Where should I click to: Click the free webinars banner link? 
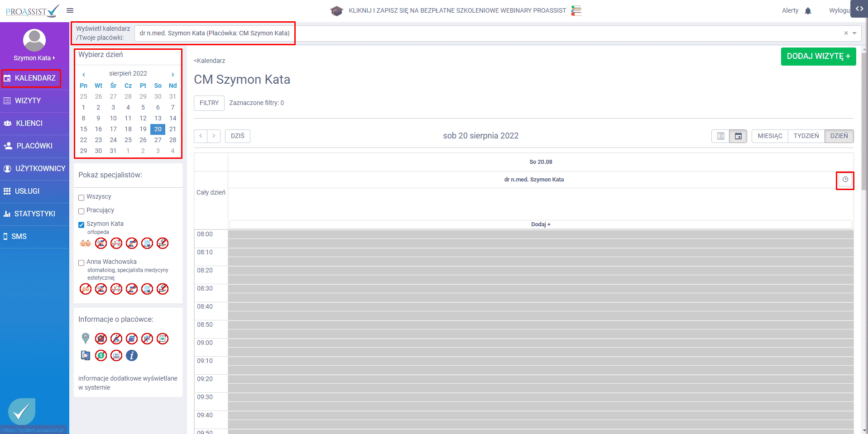[x=457, y=11]
